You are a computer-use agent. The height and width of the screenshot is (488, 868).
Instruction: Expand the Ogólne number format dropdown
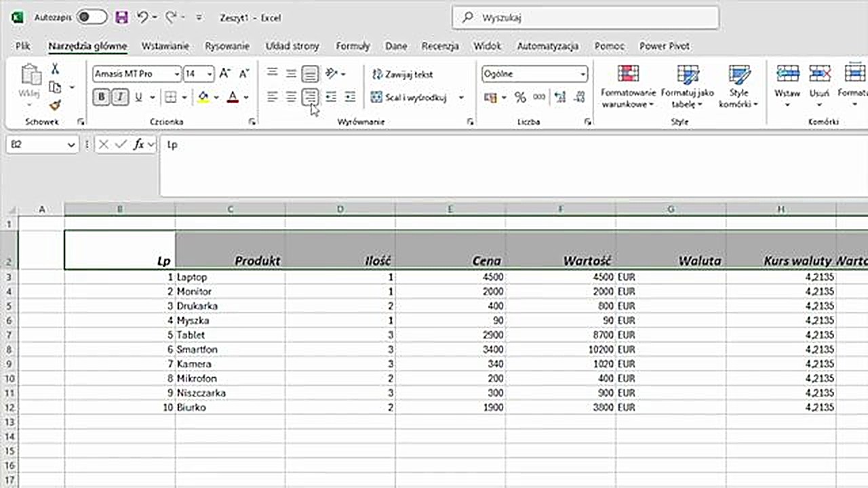[x=583, y=74]
